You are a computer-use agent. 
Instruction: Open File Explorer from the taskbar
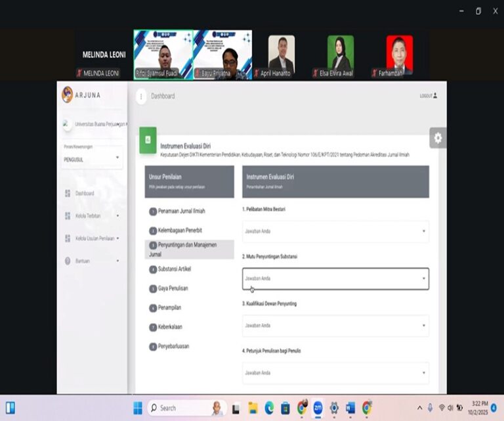(x=253, y=408)
